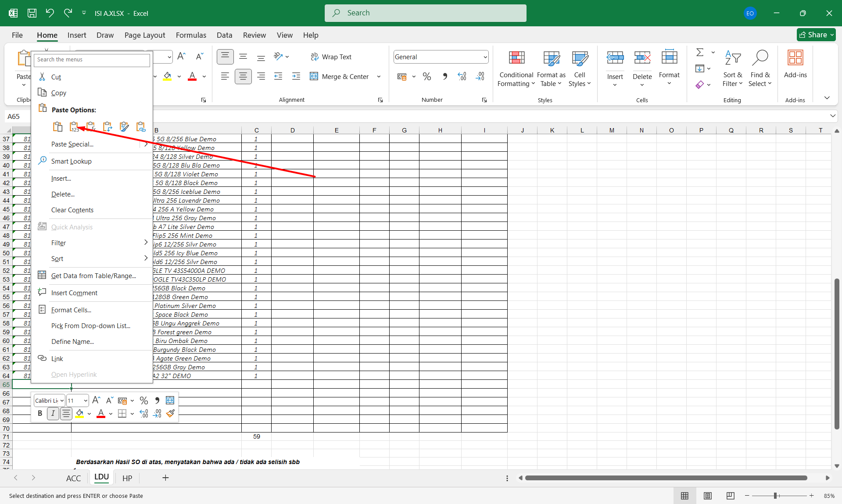
Task: Toggle Bold in the mini toolbar
Action: (x=40, y=413)
